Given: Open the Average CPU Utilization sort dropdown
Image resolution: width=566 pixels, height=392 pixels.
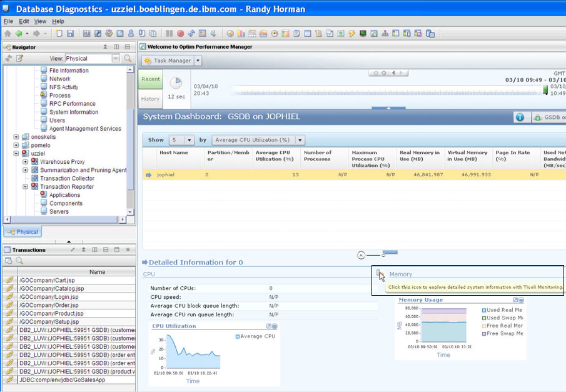Looking at the screenshot, I should coord(300,140).
